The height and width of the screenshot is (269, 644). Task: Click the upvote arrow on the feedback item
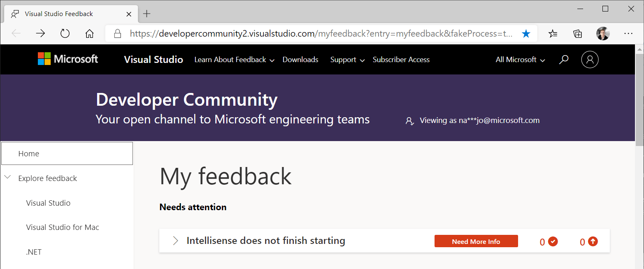593,241
